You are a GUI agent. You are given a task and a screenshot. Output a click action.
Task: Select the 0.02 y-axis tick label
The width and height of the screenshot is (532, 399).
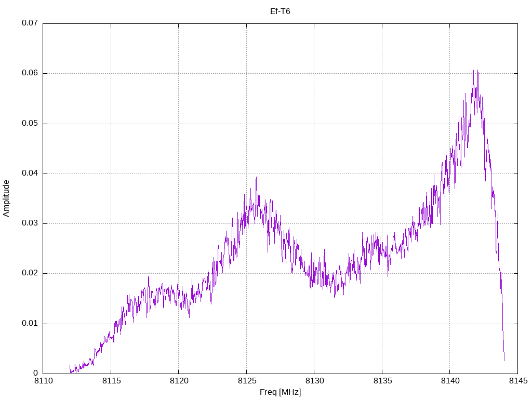pos(30,273)
